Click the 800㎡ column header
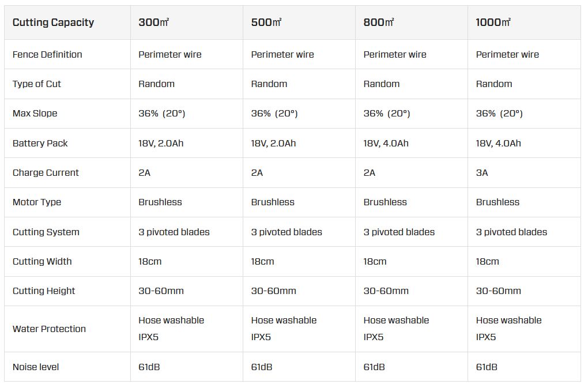The width and height of the screenshot is (588, 388). [x=379, y=22]
